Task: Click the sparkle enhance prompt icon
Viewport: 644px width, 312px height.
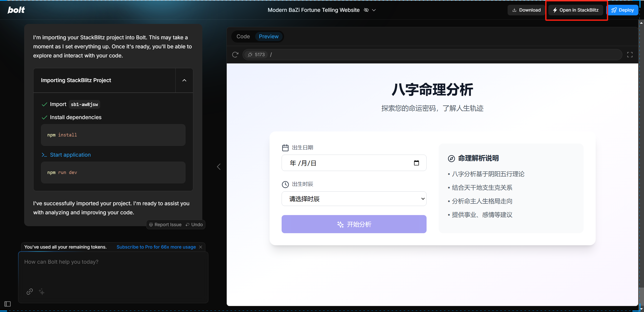Action: pyautogui.click(x=42, y=291)
